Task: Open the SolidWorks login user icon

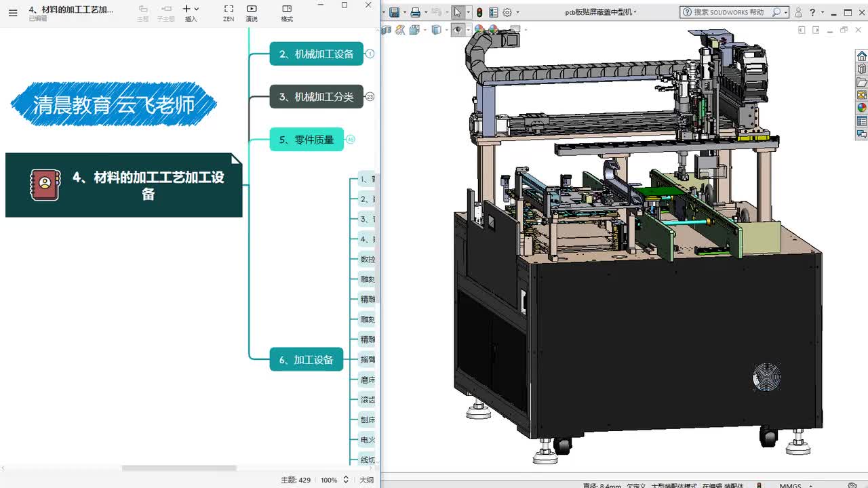Action: (x=798, y=12)
